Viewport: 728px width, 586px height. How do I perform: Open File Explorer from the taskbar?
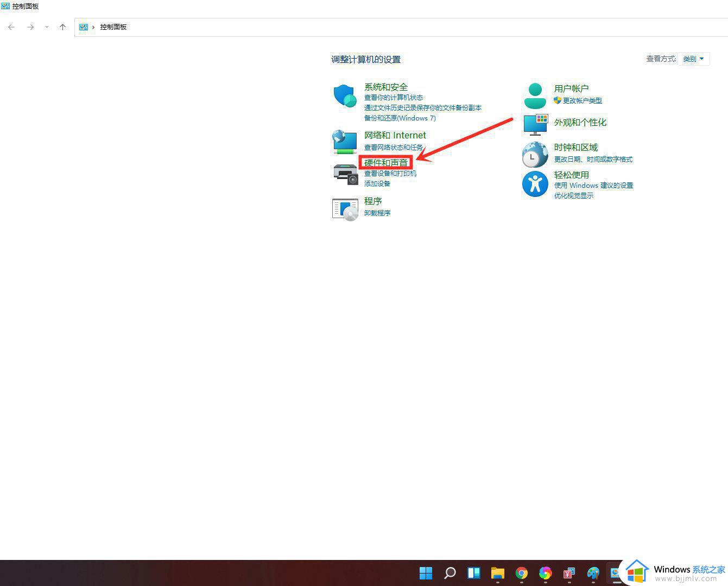pos(498,573)
